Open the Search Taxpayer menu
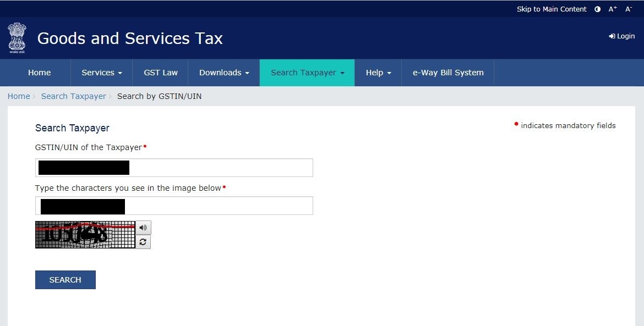Image resolution: width=644 pixels, height=326 pixels. pos(306,73)
